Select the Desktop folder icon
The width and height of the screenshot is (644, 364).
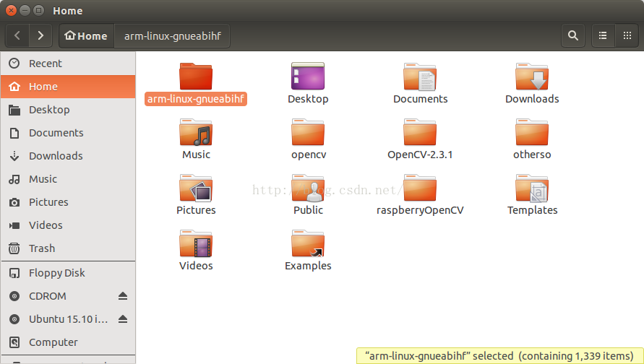tap(308, 77)
